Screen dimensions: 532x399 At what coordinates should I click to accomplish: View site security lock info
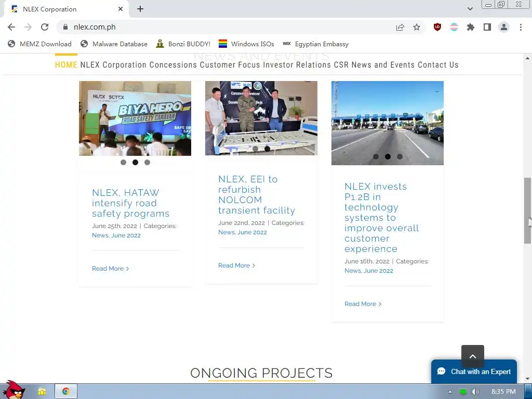pyautogui.click(x=65, y=27)
